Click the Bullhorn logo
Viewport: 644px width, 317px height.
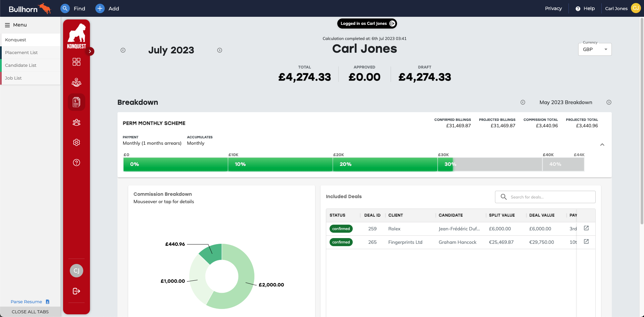30,8
